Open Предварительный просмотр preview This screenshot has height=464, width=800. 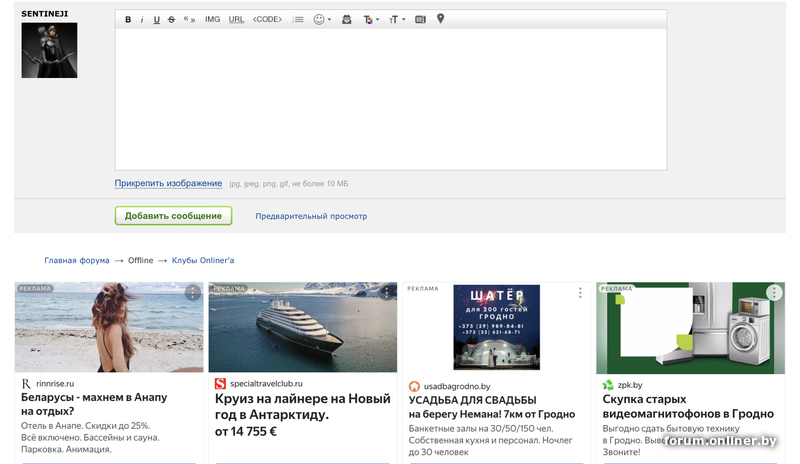pyautogui.click(x=311, y=216)
